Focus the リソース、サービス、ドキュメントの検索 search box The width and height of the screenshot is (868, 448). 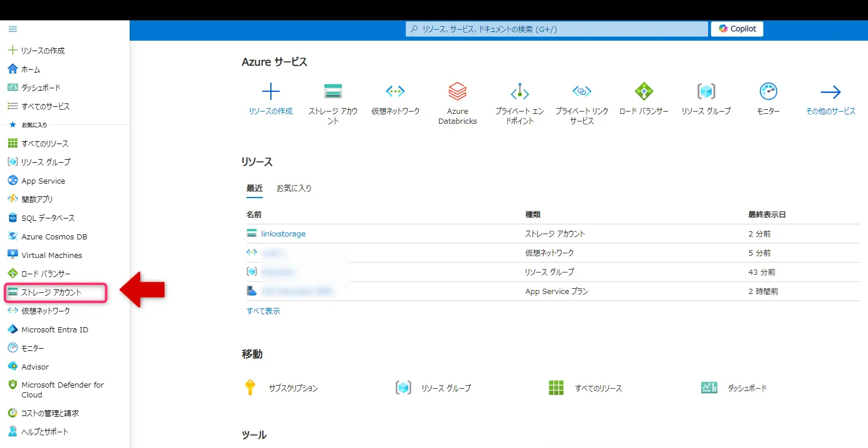(557, 29)
